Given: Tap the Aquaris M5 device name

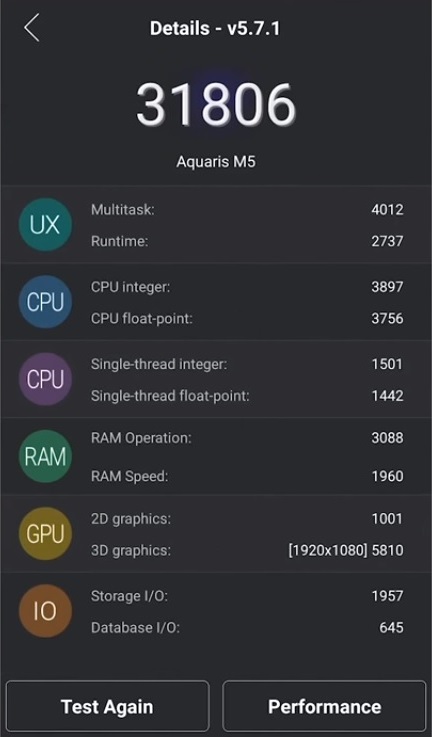Looking at the screenshot, I should pyautogui.click(x=216, y=162).
